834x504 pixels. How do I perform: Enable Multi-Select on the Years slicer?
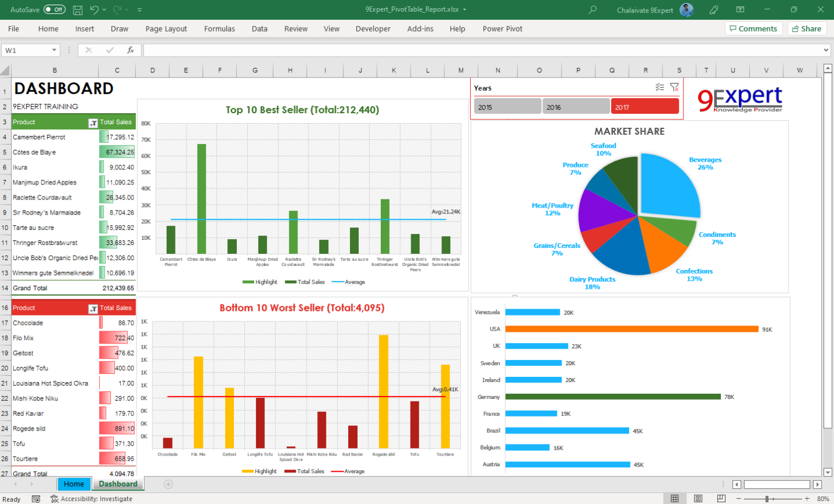(660, 86)
